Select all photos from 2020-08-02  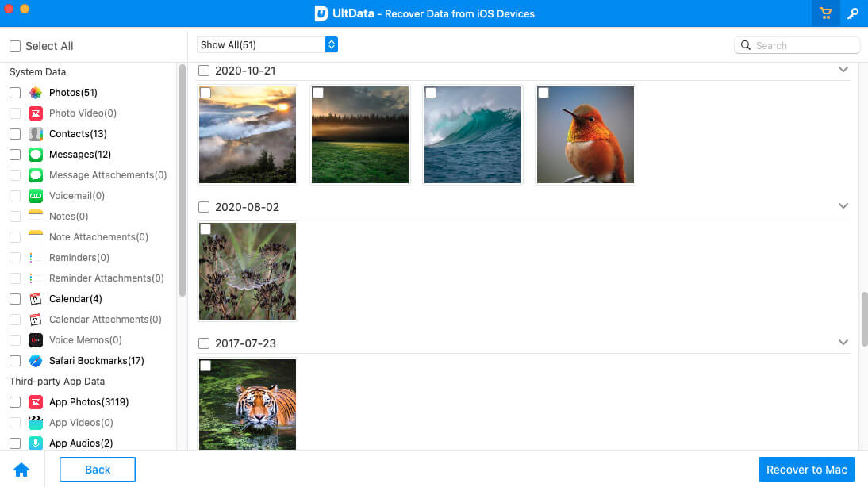[x=204, y=207]
